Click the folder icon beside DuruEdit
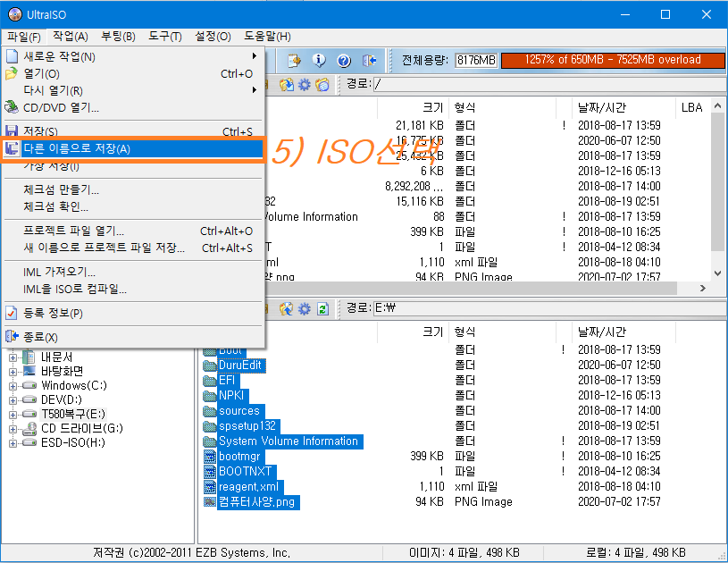 210,366
